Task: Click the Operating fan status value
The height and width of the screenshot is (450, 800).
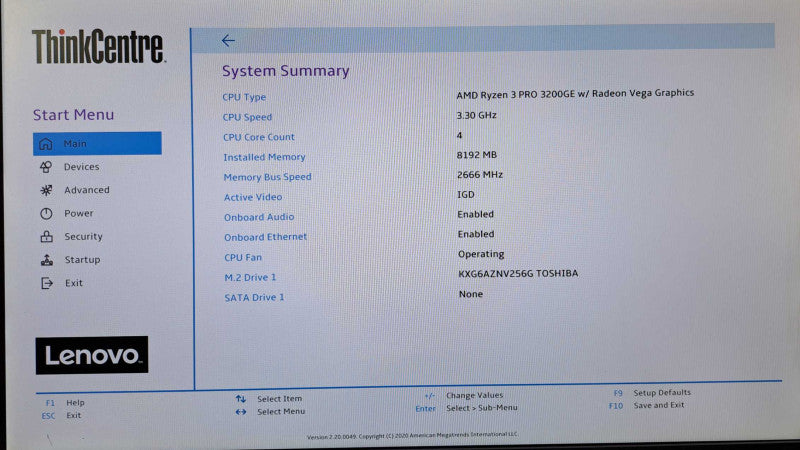Action: [481, 254]
